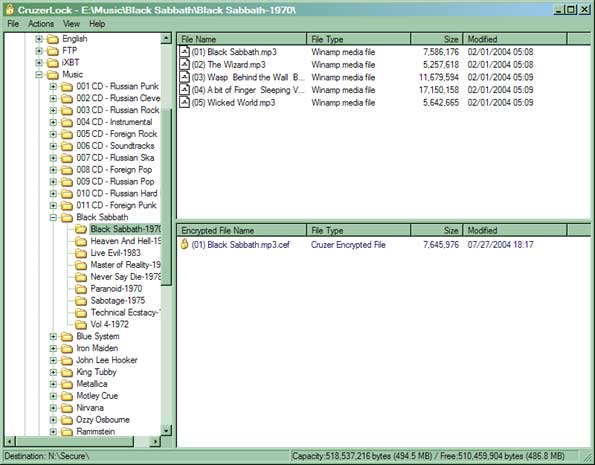Select the Sabotage-1975 folder
The width and height of the screenshot is (595, 465).
(x=118, y=301)
